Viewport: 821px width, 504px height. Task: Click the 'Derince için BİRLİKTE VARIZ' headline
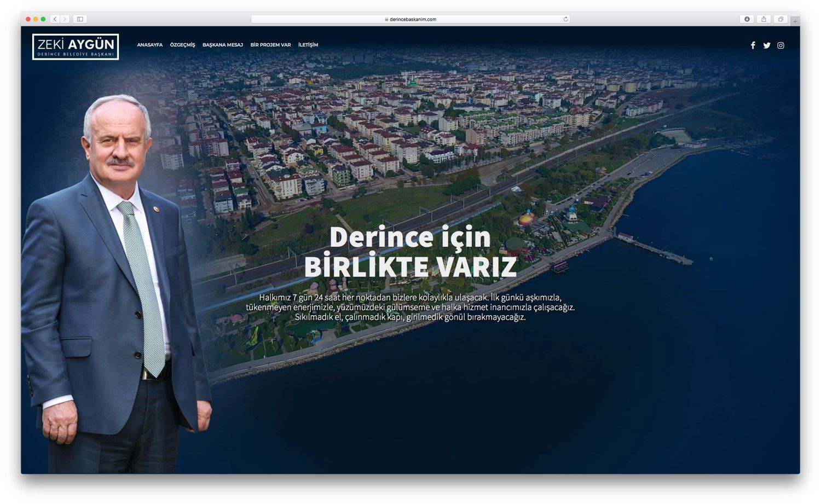[410, 252]
